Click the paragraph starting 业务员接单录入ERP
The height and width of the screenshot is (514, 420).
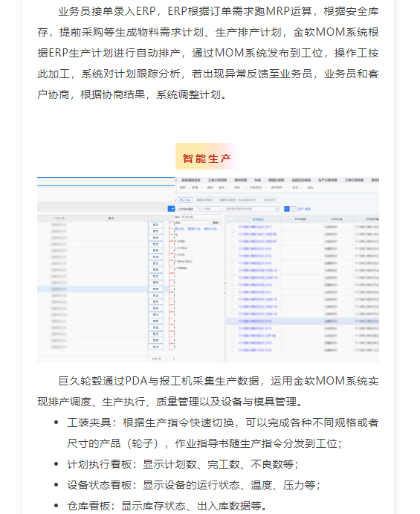(x=208, y=53)
